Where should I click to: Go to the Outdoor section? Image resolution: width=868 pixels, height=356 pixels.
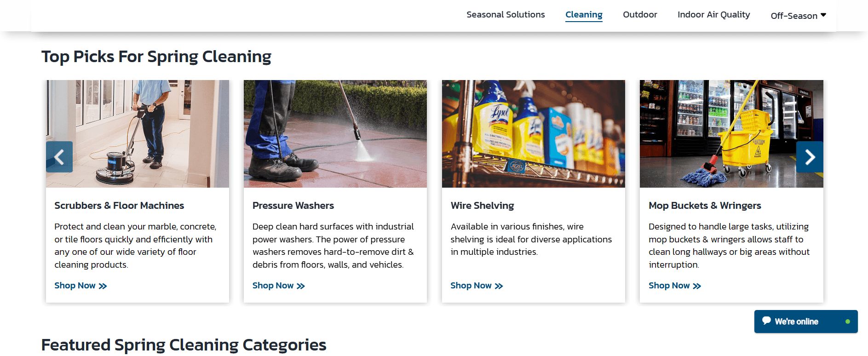[x=640, y=15]
